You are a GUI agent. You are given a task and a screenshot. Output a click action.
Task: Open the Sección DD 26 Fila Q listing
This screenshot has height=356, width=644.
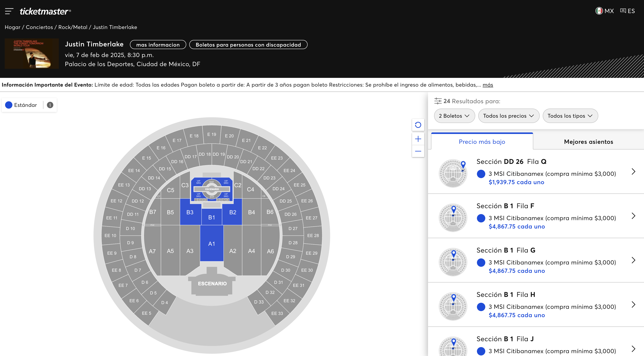click(536, 172)
